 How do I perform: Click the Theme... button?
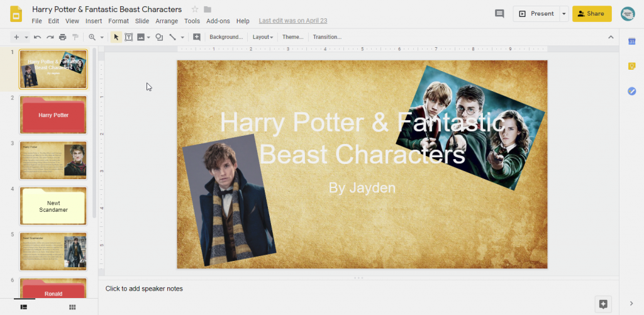pyautogui.click(x=293, y=37)
